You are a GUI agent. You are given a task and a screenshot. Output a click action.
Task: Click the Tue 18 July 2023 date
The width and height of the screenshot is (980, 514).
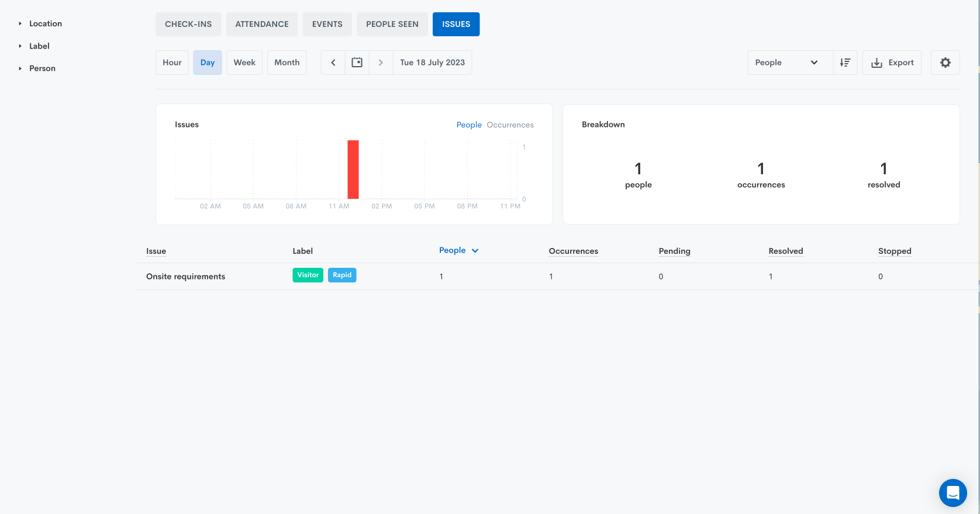tap(432, 63)
